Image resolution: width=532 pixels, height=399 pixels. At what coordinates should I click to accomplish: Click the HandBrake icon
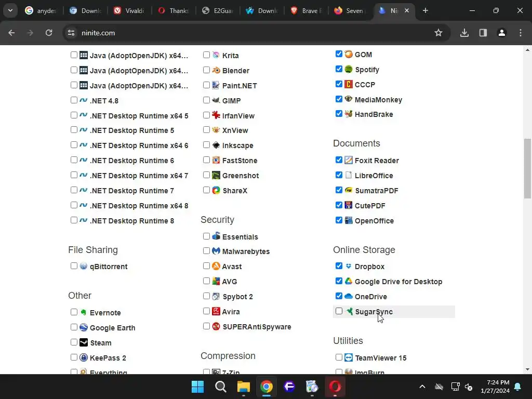pos(349,114)
